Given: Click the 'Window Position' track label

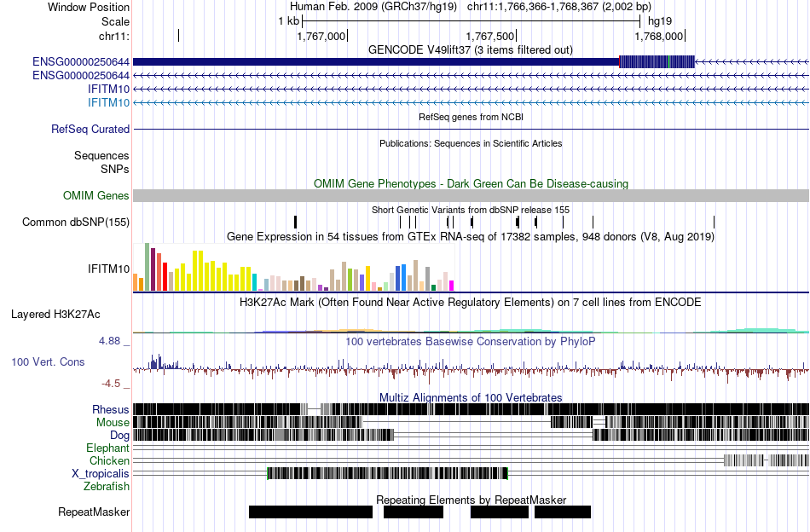Looking at the screenshot, I should [89, 7].
